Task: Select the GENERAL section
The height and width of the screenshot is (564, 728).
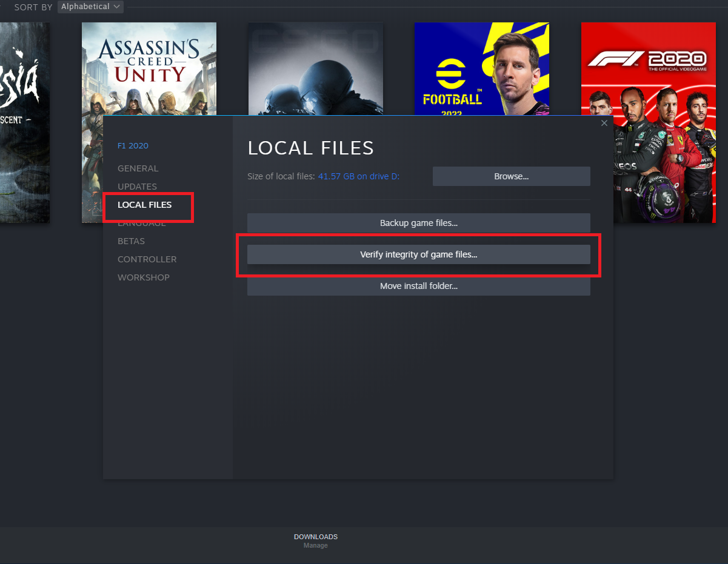Action: (x=138, y=168)
